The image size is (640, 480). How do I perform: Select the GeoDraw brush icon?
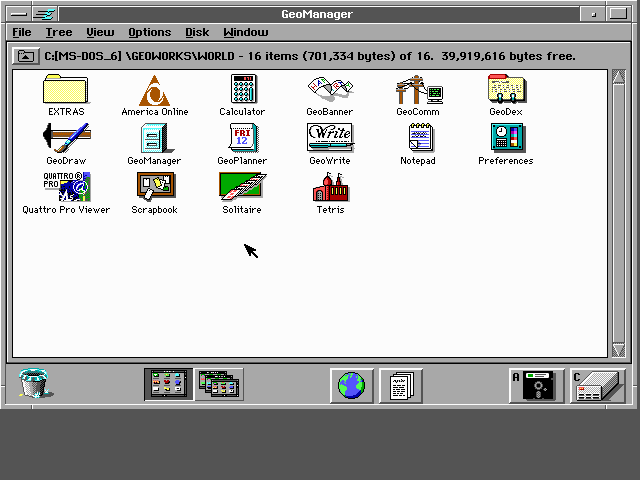point(67,138)
